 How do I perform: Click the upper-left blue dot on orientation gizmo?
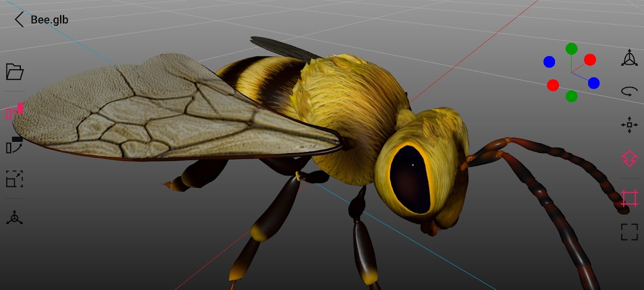(549, 62)
